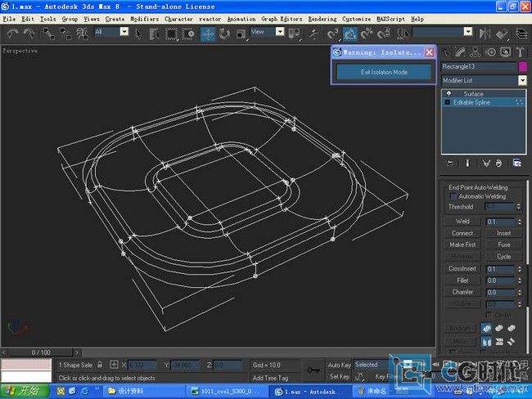Toggle the 3D Snaps button
Screen dimensions: 532x399
[x=333, y=34]
